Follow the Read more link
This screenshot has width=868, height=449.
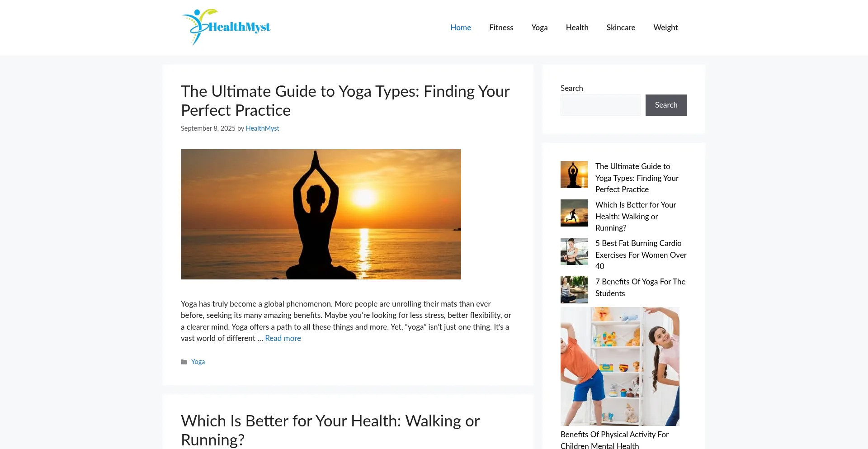click(x=283, y=338)
